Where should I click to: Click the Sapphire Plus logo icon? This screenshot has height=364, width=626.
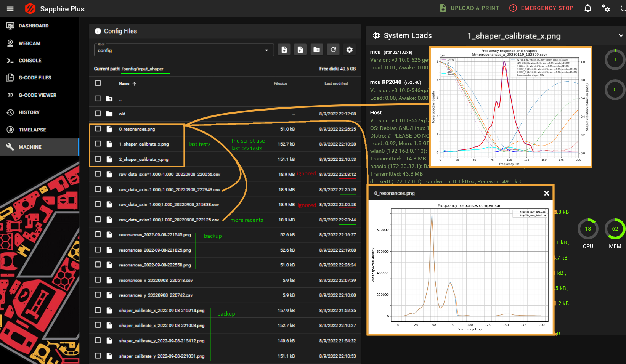pyautogui.click(x=30, y=8)
